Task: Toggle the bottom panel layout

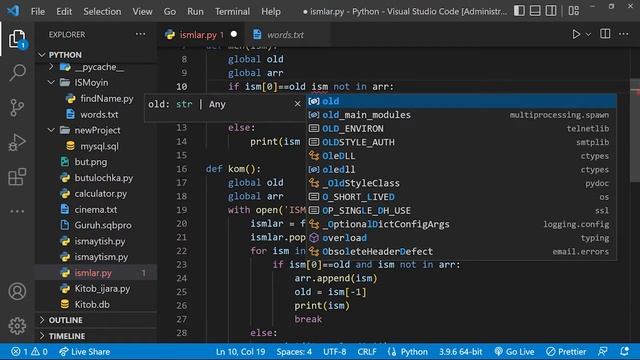Action: coord(535,11)
